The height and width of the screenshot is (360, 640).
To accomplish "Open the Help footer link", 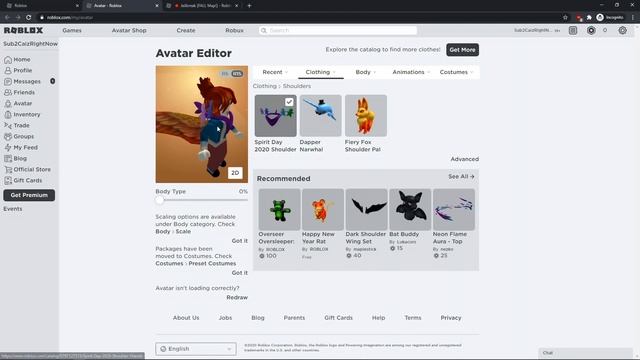I will pyautogui.click(x=378, y=318).
